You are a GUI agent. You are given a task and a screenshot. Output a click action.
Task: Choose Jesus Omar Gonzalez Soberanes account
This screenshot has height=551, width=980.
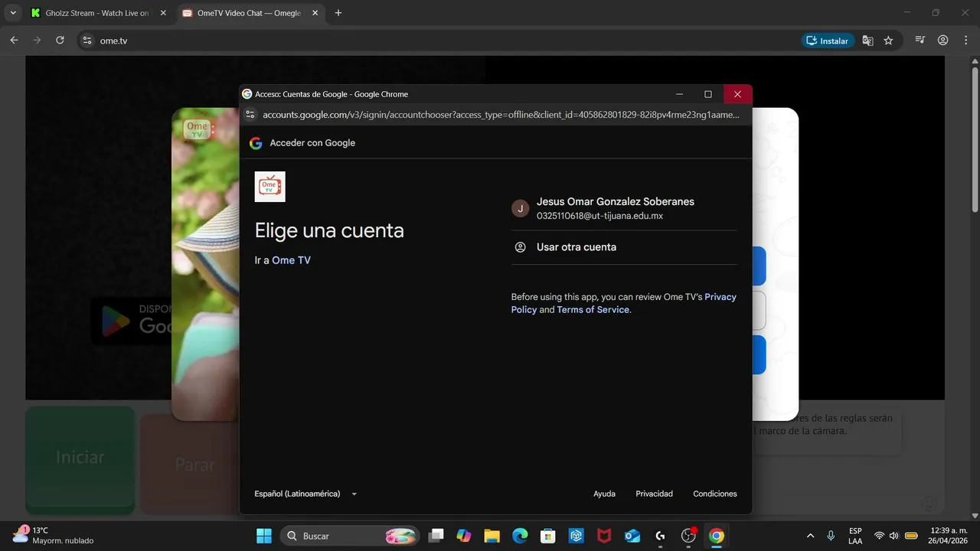pyautogui.click(x=624, y=208)
